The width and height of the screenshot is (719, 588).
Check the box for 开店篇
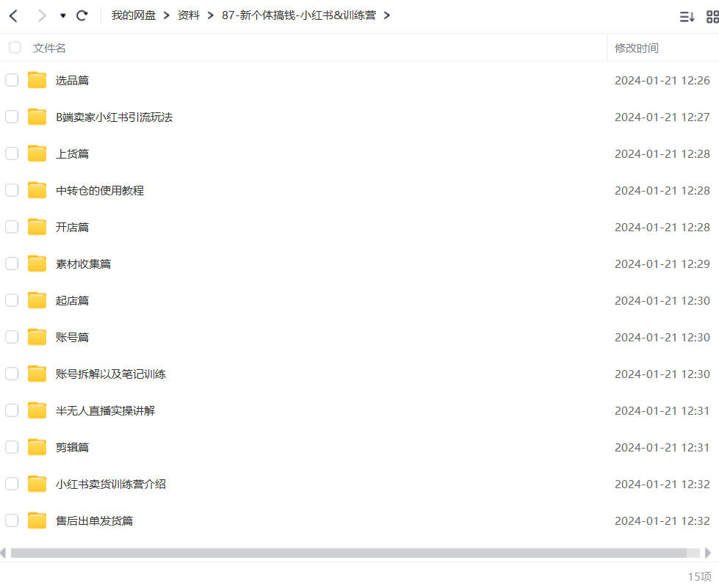(x=12, y=227)
